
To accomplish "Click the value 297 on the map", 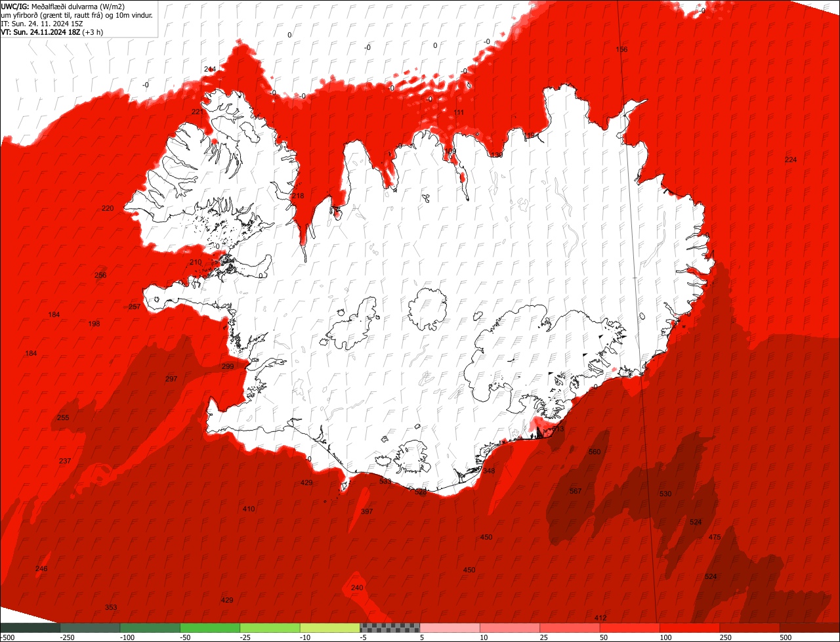I will (171, 379).
